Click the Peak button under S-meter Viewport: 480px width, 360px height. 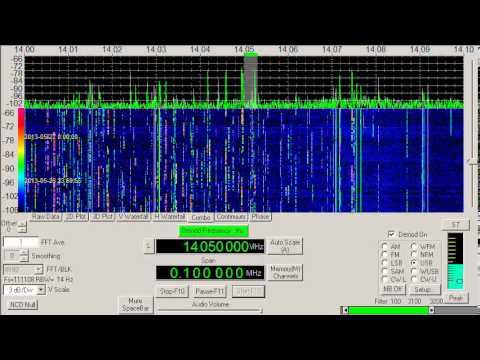(456, 298)
